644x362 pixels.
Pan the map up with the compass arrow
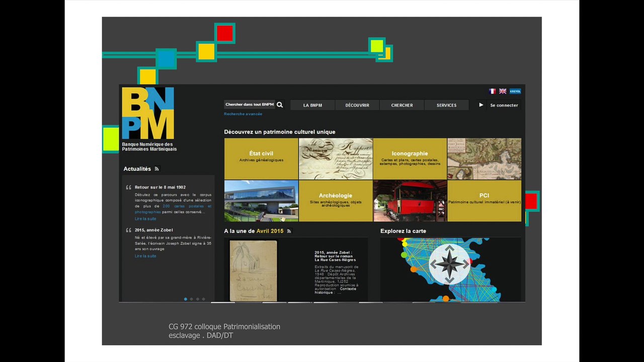point(449,248)
